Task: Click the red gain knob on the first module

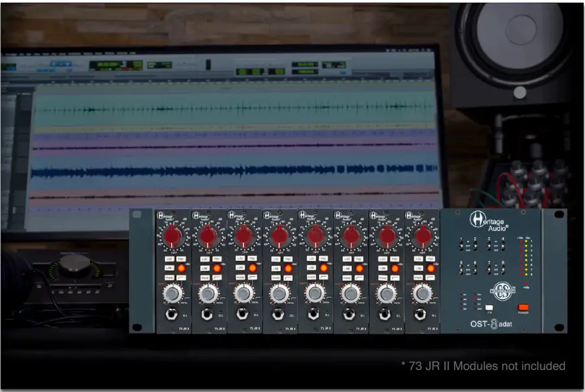Action: pyautogui.click(x=173, y=236)
